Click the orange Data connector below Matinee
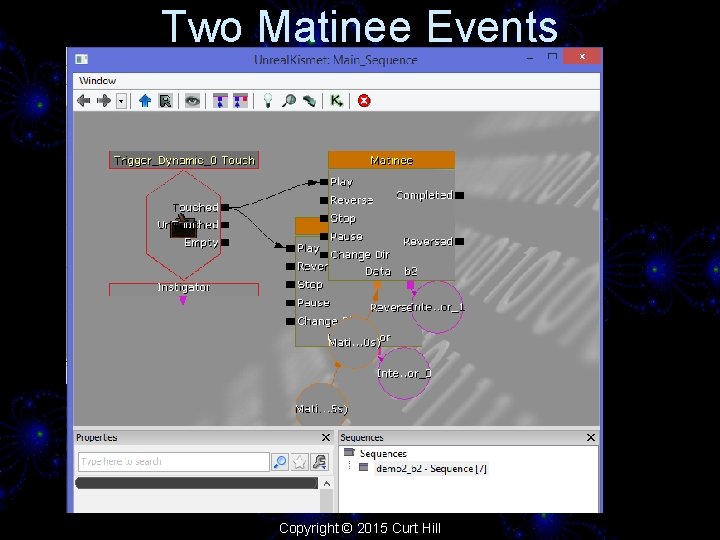This screenshot has width=720, height=540. tap(377, 286)
